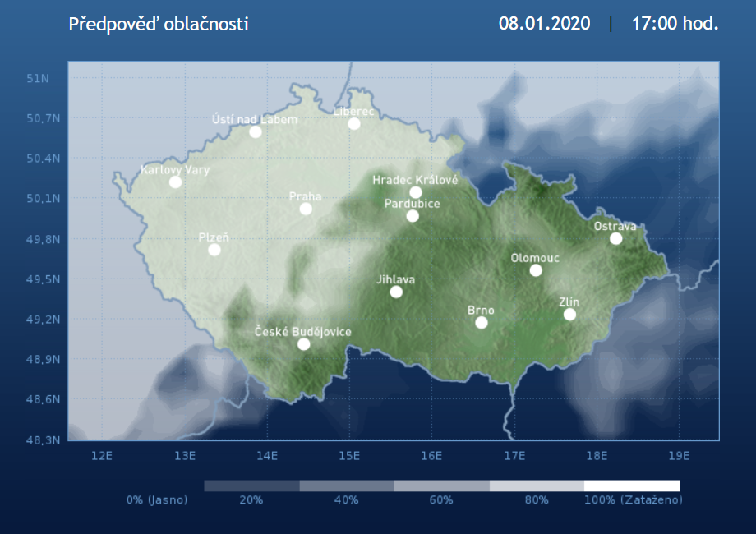
Task: Click the '50,4N' latitude label
Action: (x=44, y=158)
